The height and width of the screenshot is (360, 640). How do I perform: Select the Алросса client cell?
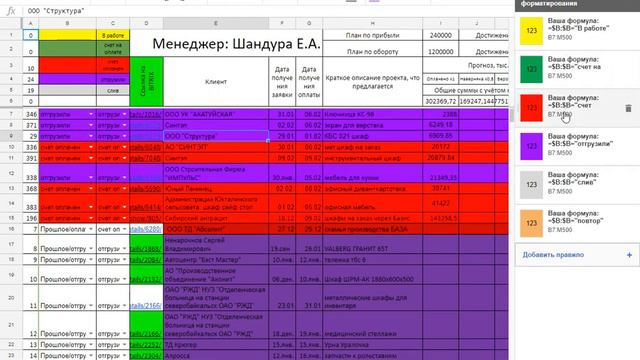(216, 356)
